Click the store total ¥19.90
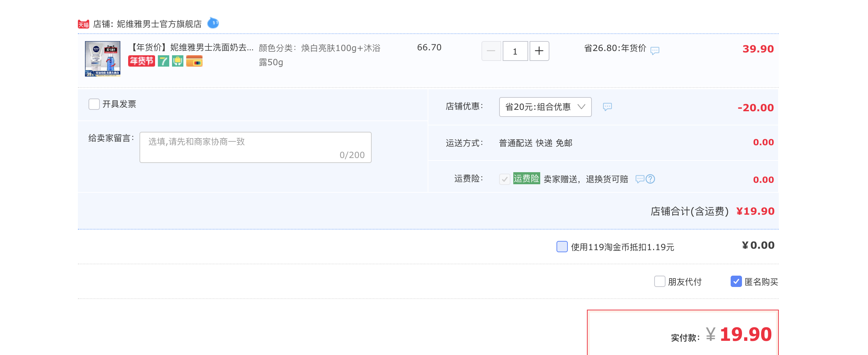This screenshot has height=355, width=868. 755,211
